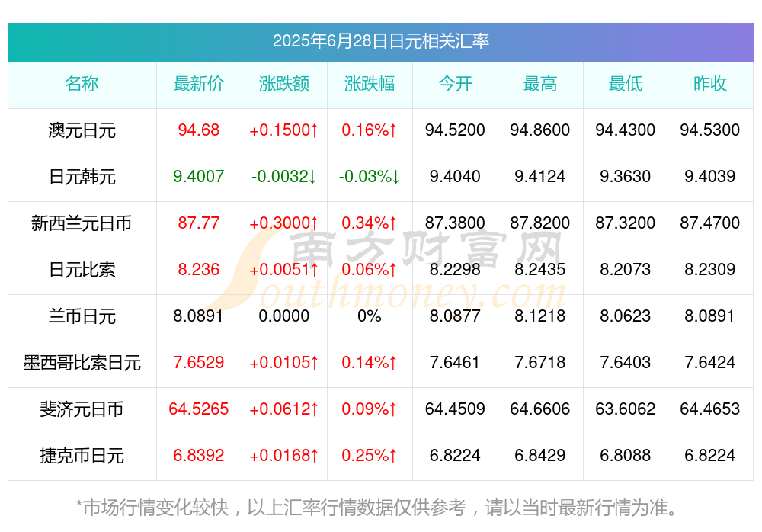Screen dimensions: 762x532
Task: Click the 捷克币日元 row name
Action: (82, 456)
